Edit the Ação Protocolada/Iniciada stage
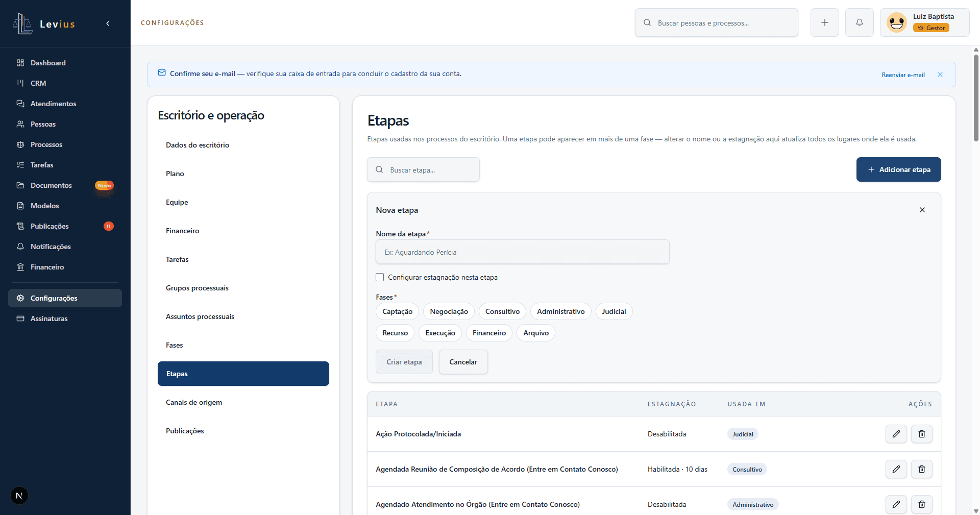 click(896, 434)
